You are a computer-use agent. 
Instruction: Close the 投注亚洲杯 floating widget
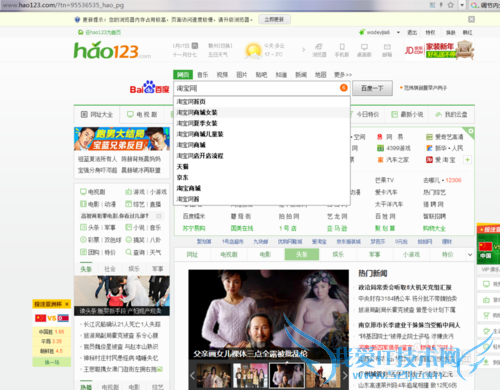[67, 304]
